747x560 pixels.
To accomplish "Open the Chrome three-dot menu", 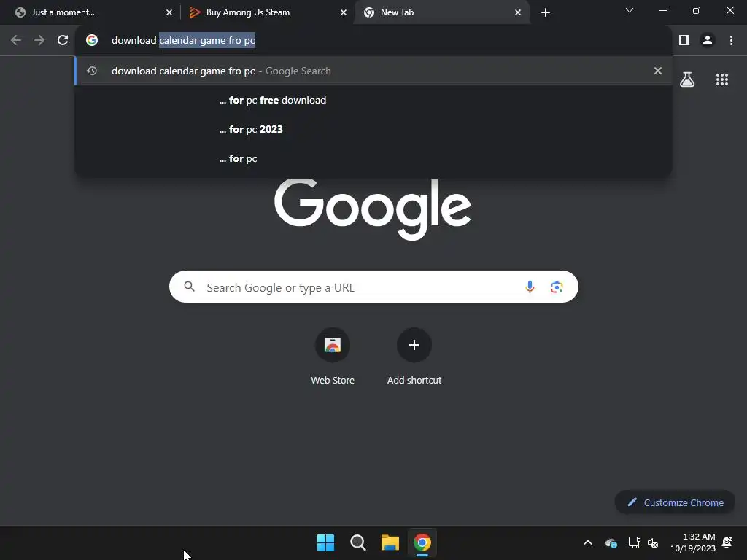I will tap(731, 41).
